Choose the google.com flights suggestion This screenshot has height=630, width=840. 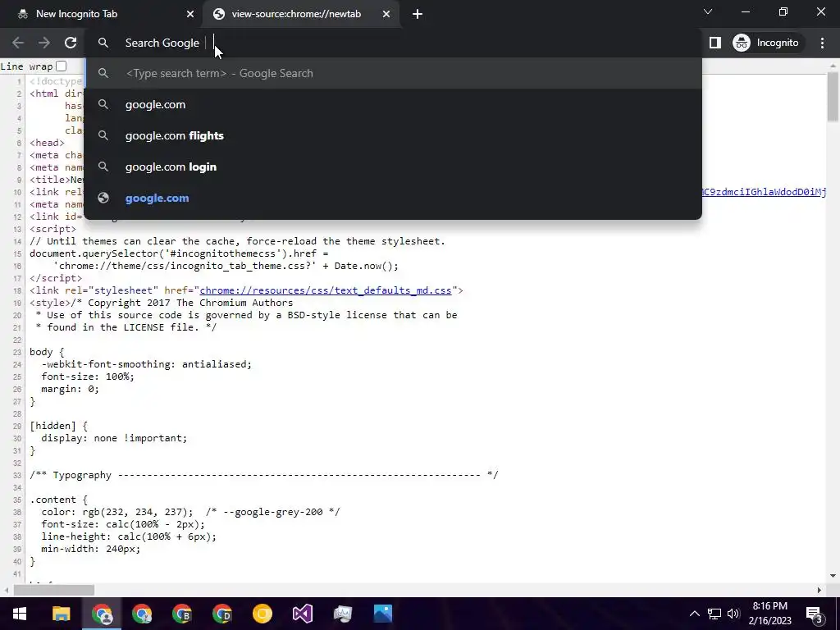point(393,135)
